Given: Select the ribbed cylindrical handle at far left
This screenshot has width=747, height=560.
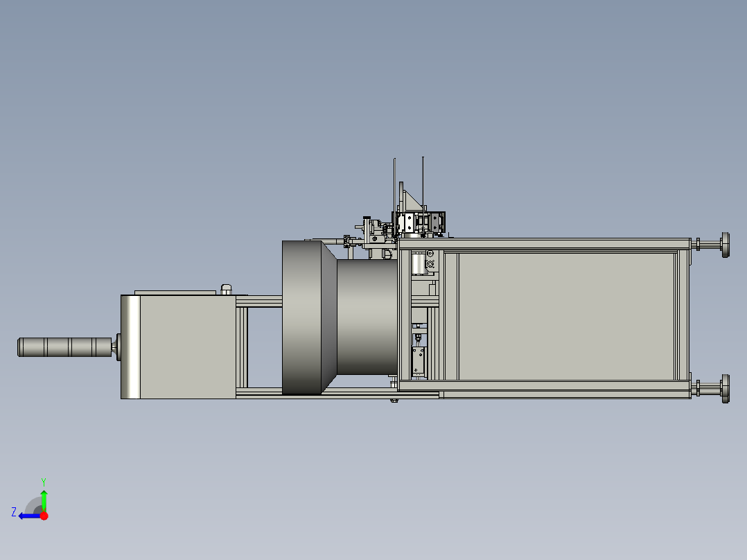Looking at the screenshot, I should tap(65, 347).
